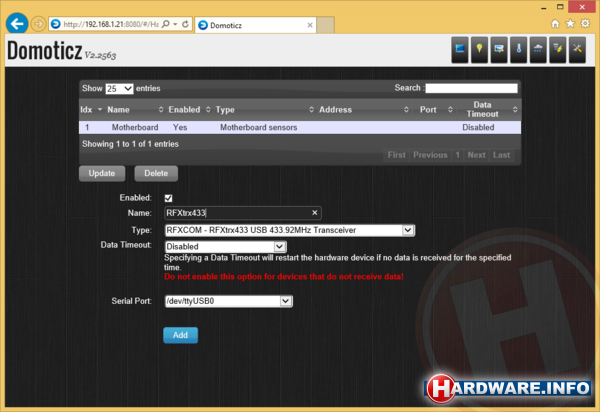Click the blue Add button
This screenshot has width=600, height=412.
pyautogui.click(x=181, y=335)
